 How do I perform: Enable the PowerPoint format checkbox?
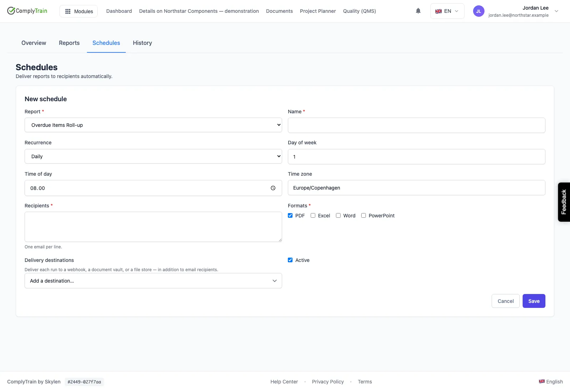[x=363, y=216]
